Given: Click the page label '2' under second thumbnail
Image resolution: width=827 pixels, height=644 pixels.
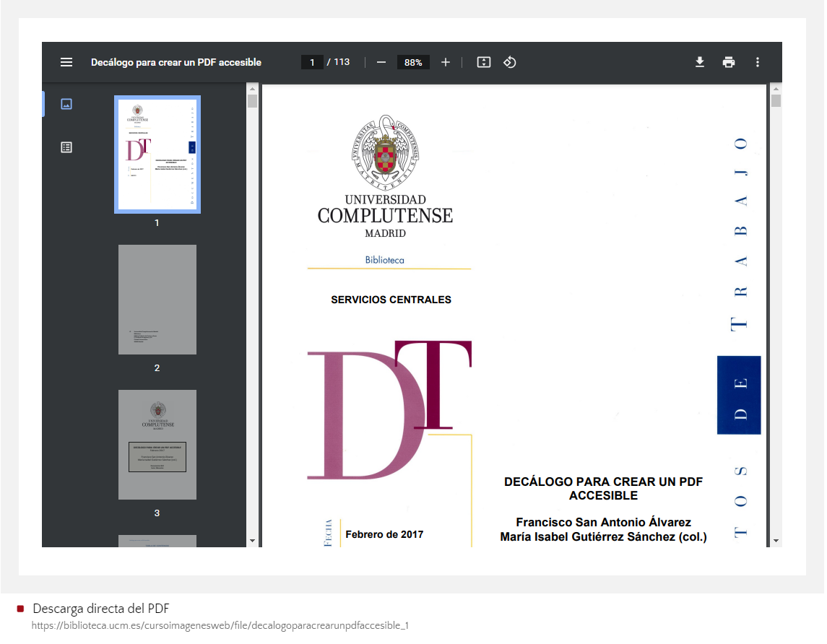Looking at the screenshot, I should coord(157,368).
